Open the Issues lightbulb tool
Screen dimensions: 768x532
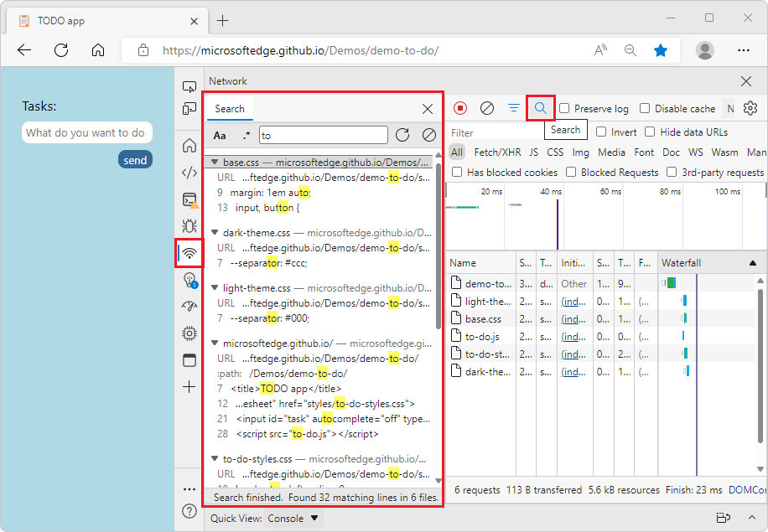189,280
